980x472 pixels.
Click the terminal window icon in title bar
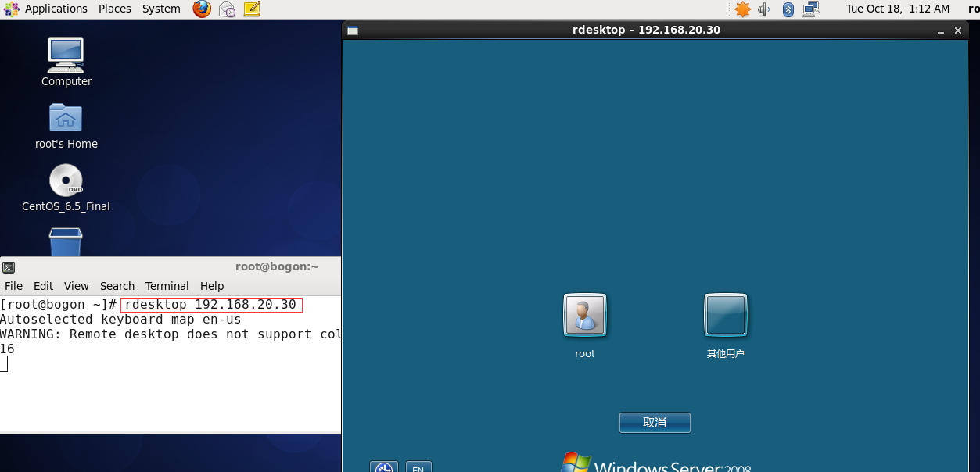coord(9,266)
